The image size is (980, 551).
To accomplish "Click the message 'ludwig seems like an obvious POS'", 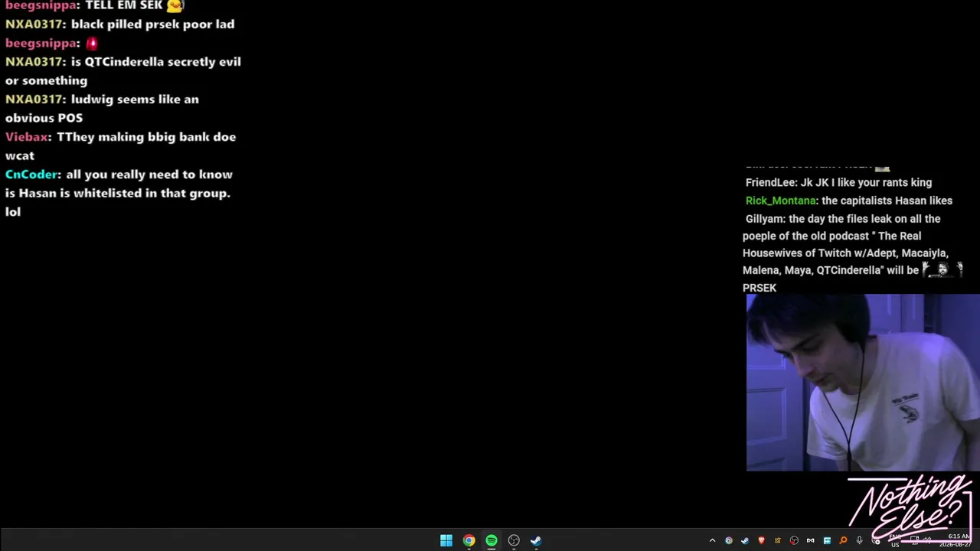I will [x=102, y=109].
